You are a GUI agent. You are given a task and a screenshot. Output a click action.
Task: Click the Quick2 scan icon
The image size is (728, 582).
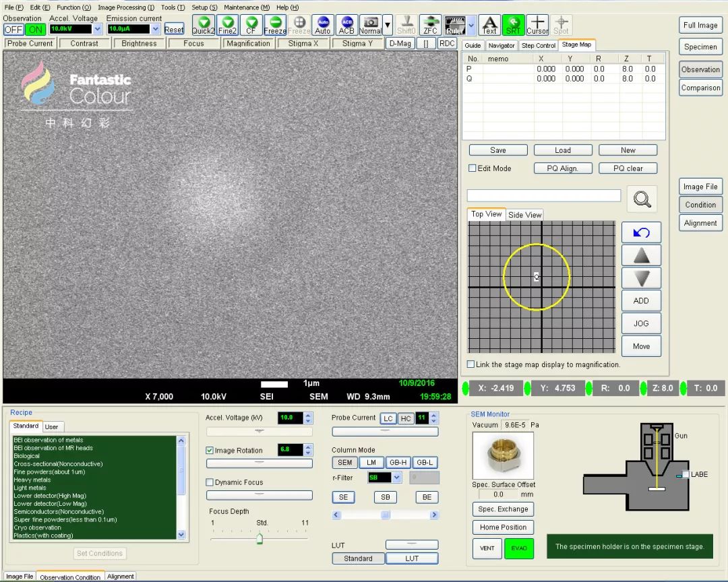pyautogui.click(x=203, y=25)
